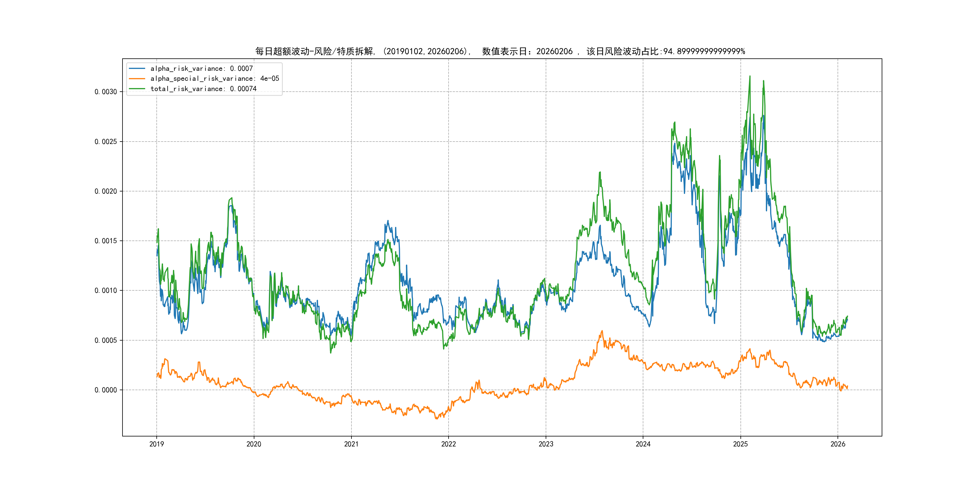Click the green total_risk_variance legend line
The width and height of the screenshot is (980, 490).
click(137, 89)
